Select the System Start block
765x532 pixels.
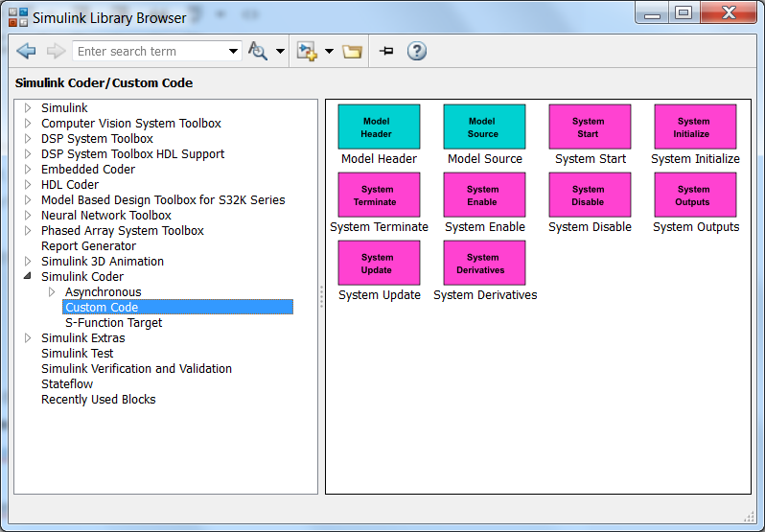coord(590,127)
